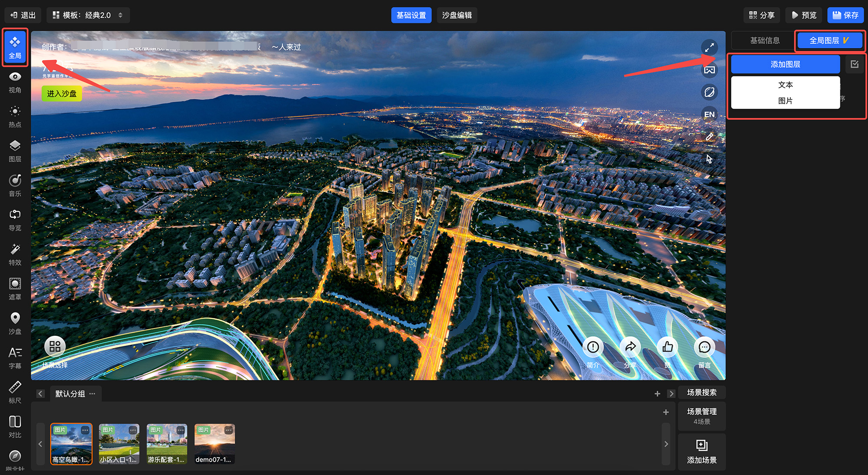868x475 pixels.
Task: Click the 标尺 ruler tool
Action: pos(15,392)
